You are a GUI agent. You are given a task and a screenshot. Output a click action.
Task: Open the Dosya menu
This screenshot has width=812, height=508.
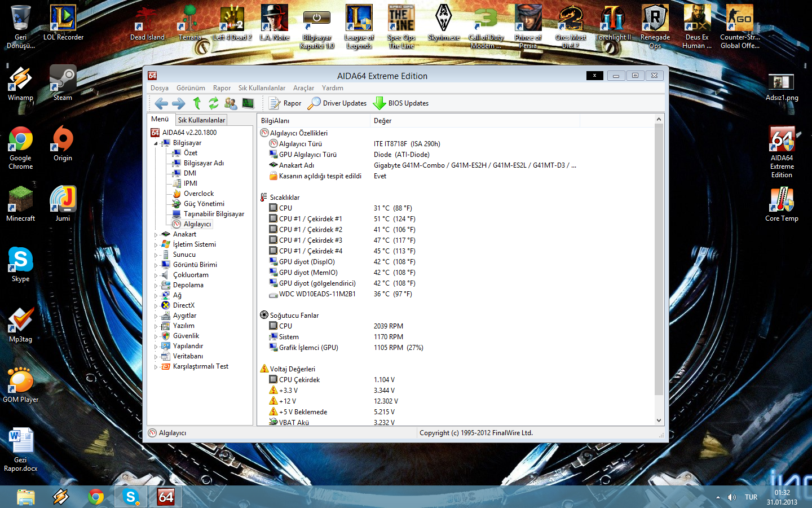160,88
